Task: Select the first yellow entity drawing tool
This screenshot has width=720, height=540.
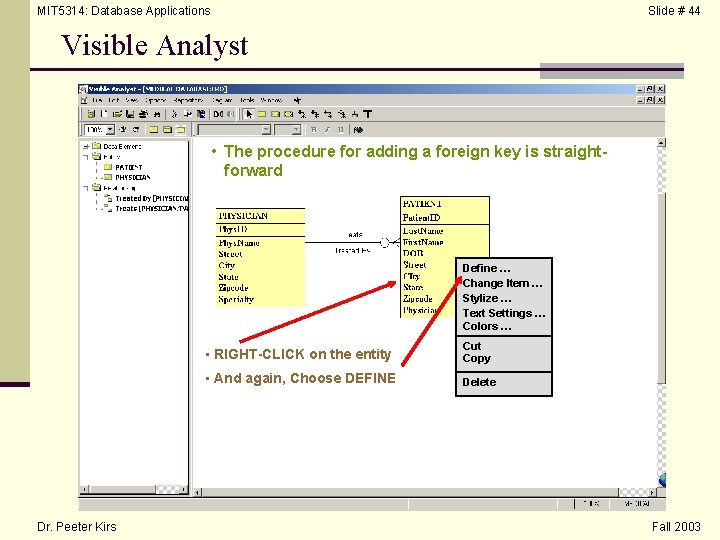Action: tap(262, 114)
